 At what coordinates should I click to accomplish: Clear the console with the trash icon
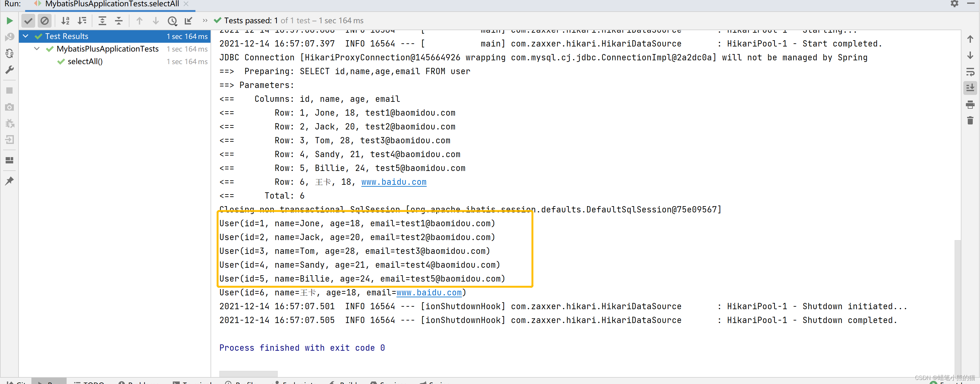click(x=970, y=120)
